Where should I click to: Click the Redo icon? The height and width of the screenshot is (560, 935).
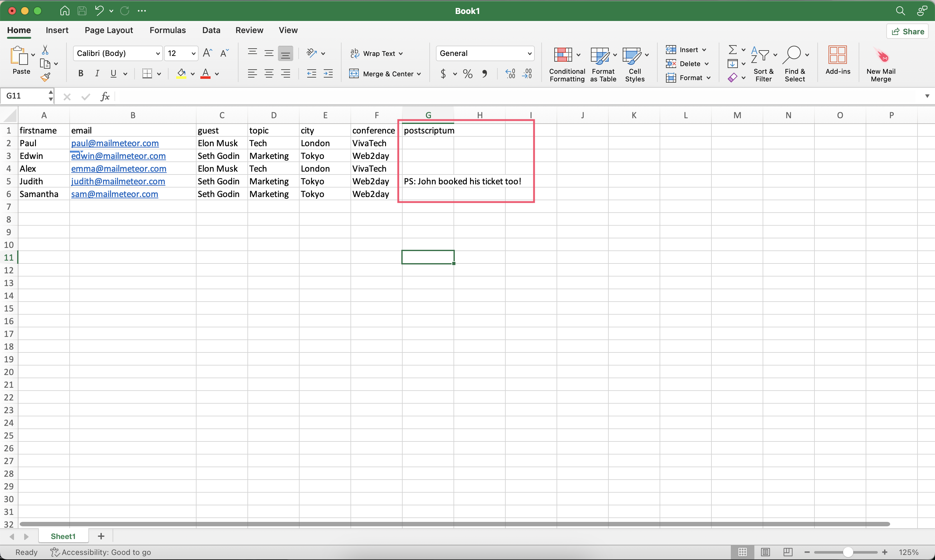pyautogui.click(x=125, y=10)
